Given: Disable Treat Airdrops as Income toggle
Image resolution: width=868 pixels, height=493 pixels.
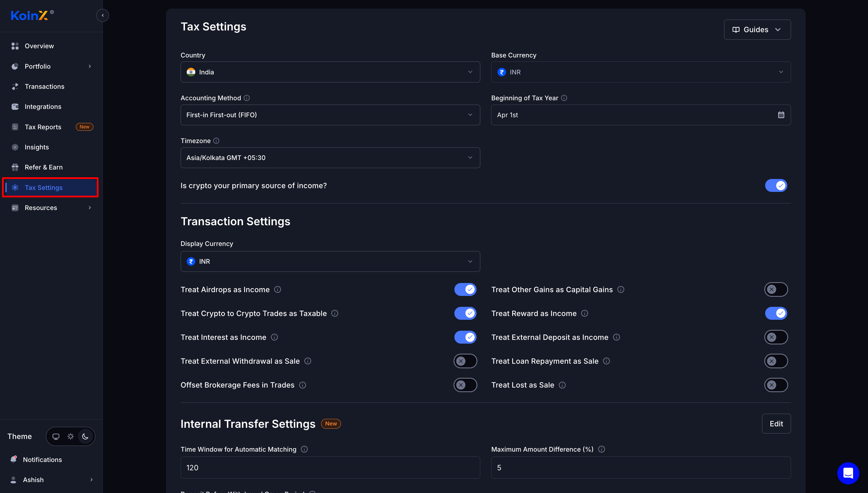Looking at the screenshot, I should pos(465,290).
